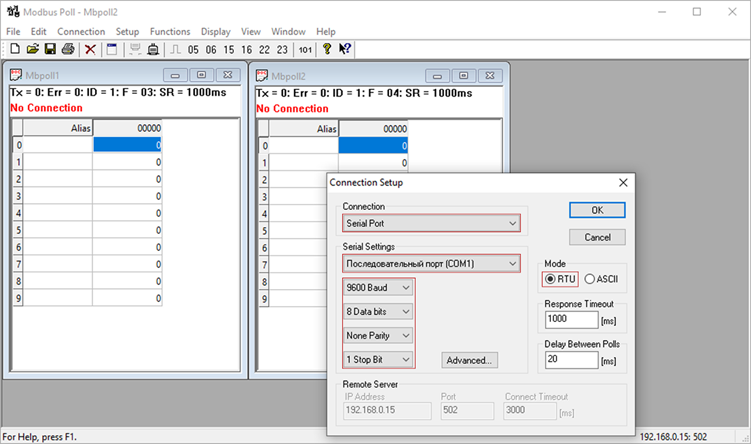Click the Print toolbar icon
This screenshot has height=444, width=751.
68,49
